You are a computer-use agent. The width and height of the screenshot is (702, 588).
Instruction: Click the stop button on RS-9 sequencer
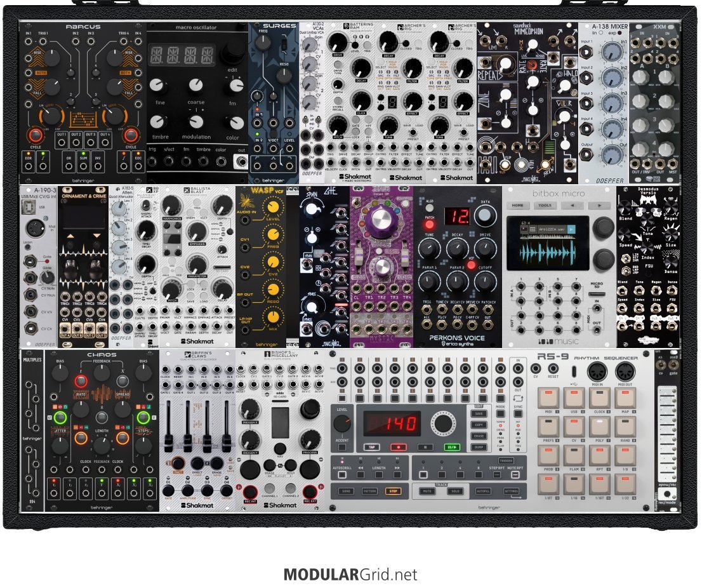tap(425, 447)
